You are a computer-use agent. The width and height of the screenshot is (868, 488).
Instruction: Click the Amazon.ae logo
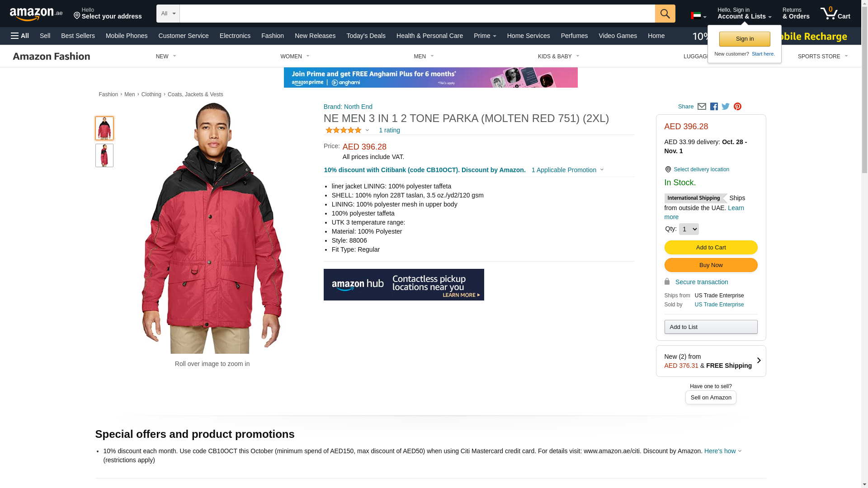(36, 14)
